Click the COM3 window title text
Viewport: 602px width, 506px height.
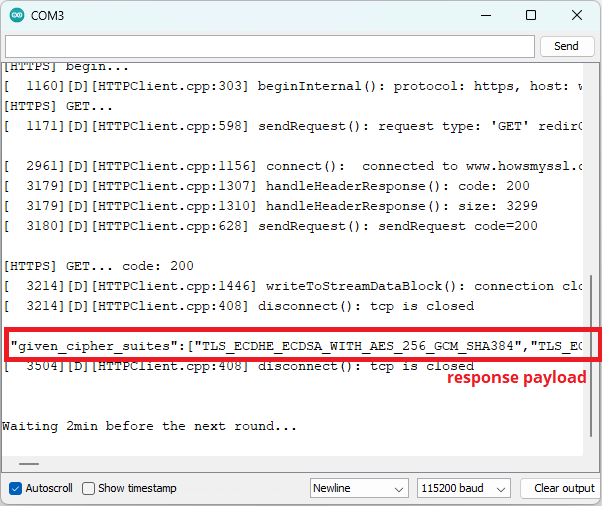(47, 16)
